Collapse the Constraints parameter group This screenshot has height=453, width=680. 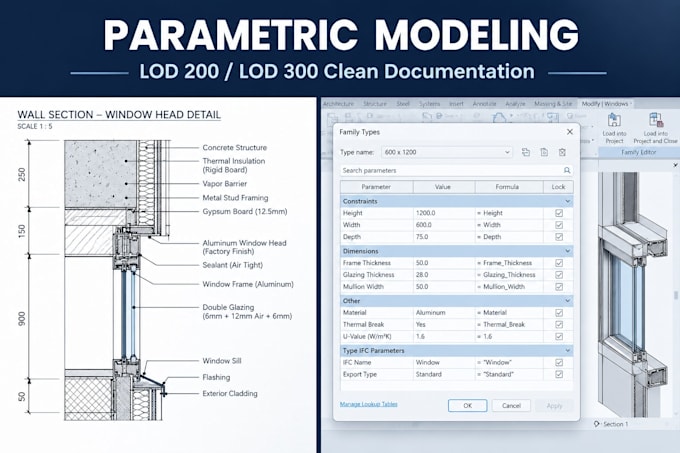point(567,201)
